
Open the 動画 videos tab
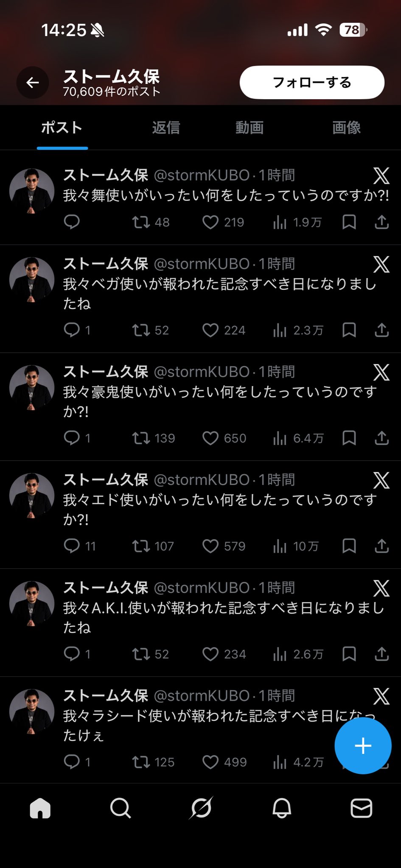point(250,128)
